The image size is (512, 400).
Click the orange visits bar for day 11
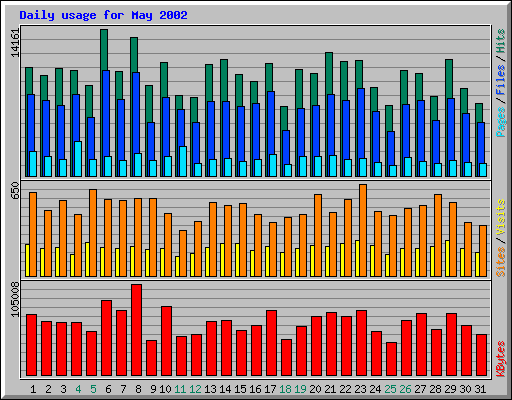click(x=183, y=253)
